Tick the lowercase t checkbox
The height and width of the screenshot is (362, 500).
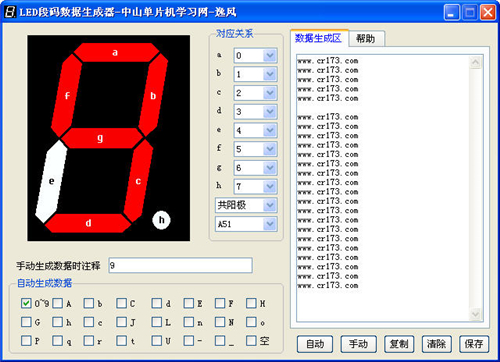point(121,341)
